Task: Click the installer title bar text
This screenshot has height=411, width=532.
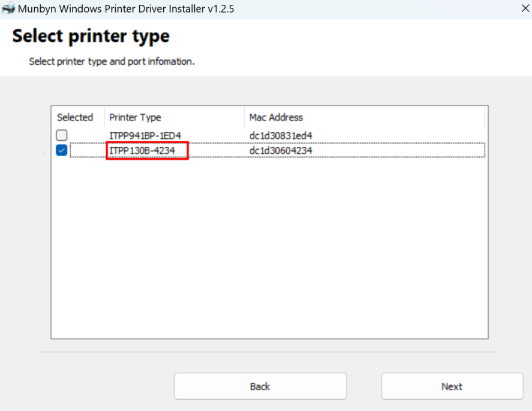Action: pyautogui.click(x=126, y=9)
